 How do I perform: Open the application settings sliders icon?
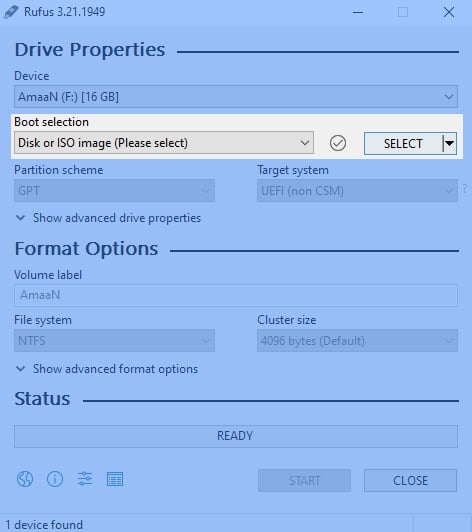pos(85,479)
